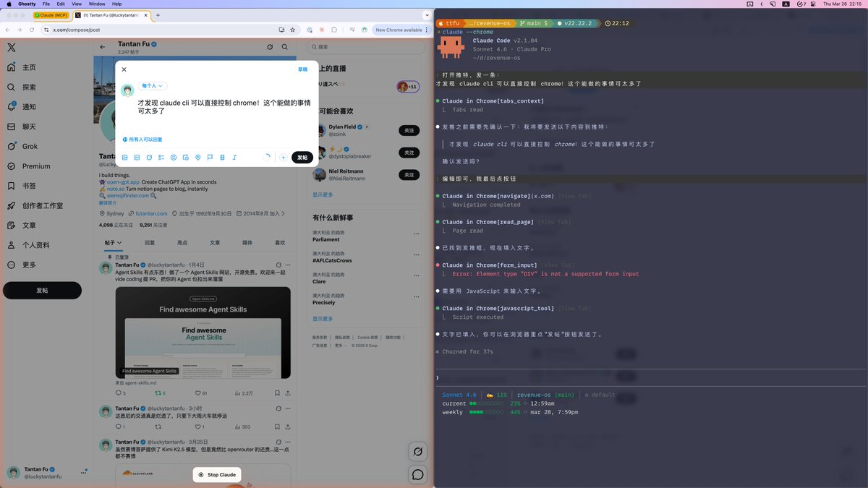
Task: Click the Grok enhance icon in composer toolbar
Action: pyautogui.click(x=149, y=158)
